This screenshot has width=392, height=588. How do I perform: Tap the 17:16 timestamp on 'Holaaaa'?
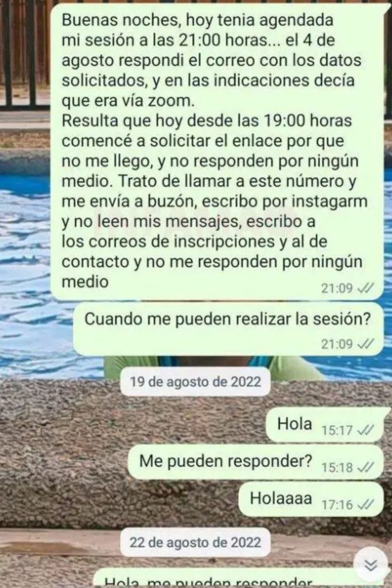[337, 505]
